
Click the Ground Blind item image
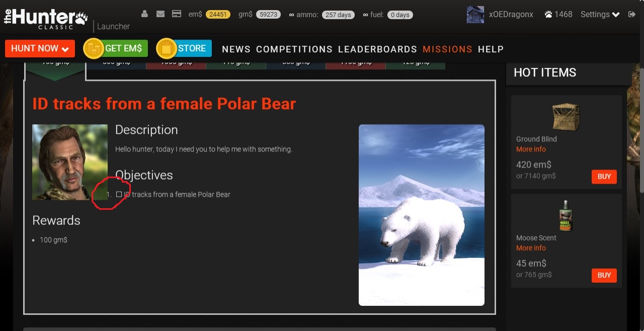point(566,117)
